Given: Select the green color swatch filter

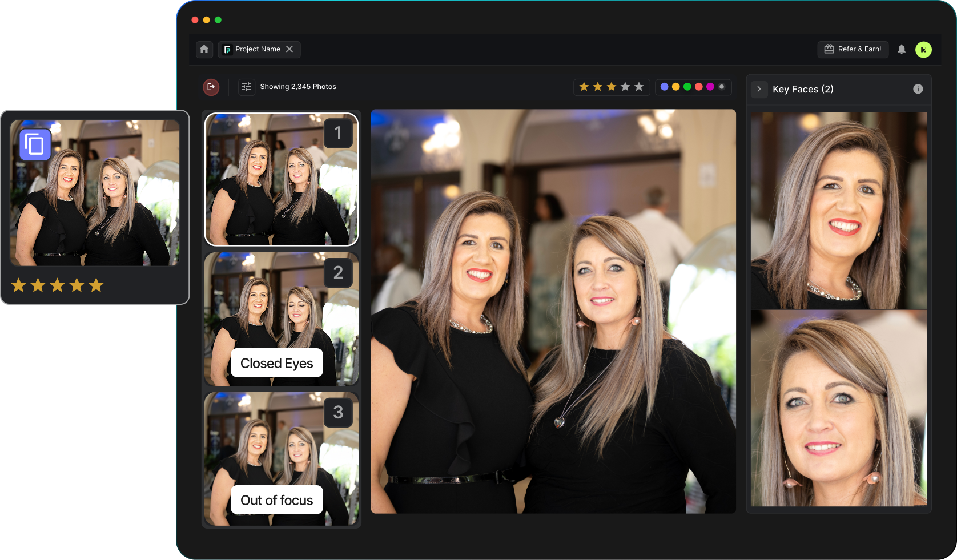Looking at the screenshot, I should click(687, 87).
